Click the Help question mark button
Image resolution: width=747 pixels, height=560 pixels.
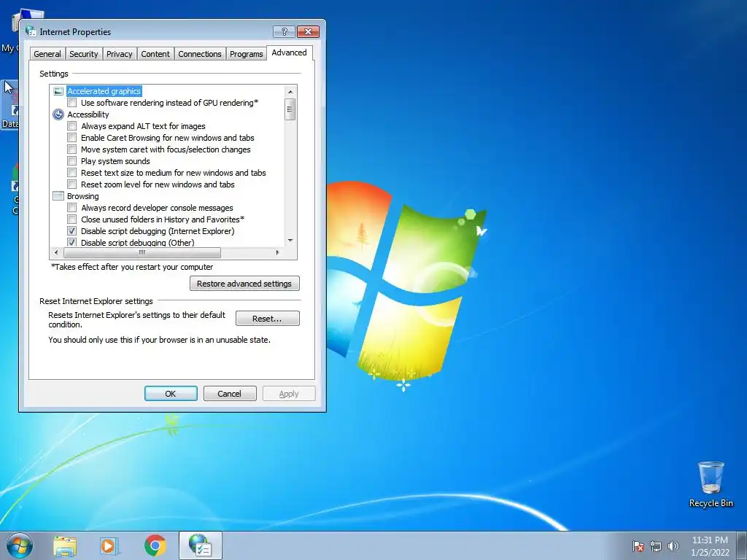pyautogui.click(x=284, y=31)
